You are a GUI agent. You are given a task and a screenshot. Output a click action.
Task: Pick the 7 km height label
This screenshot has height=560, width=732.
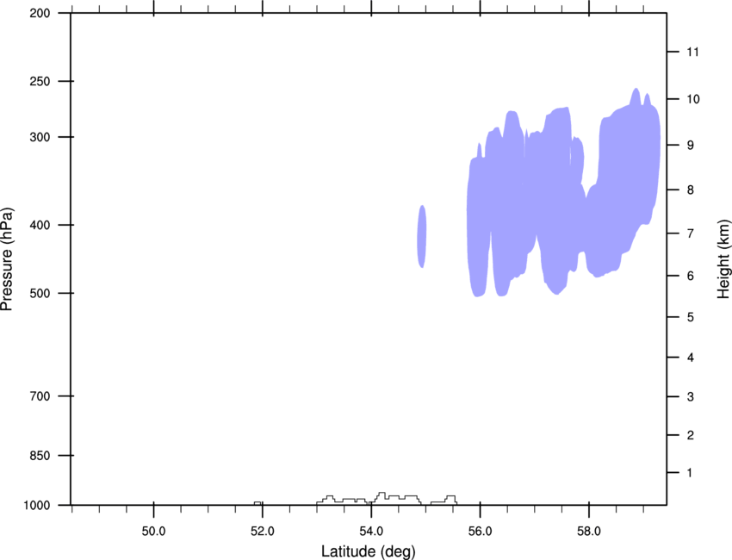click(x=691, y=233)
